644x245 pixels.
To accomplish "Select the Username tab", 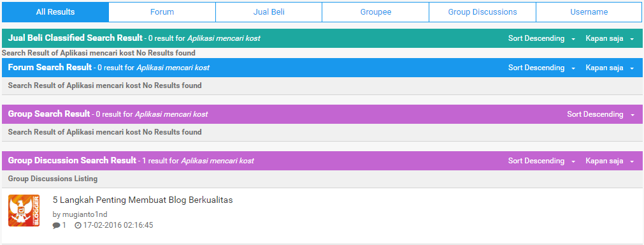I will (x=589, y=12).
